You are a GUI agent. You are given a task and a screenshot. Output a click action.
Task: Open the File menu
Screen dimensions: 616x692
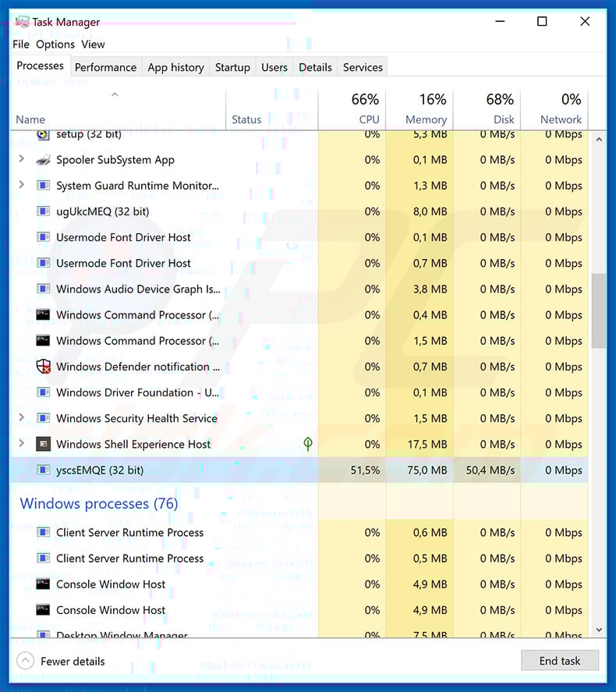[x=21, y=44]
